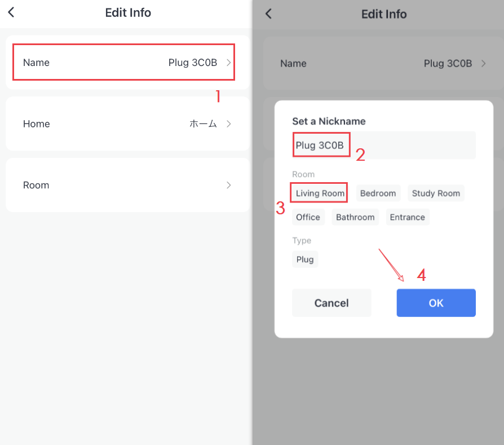Select the Living Room tag
Viewport: 504px width, 445px height.
320,193
